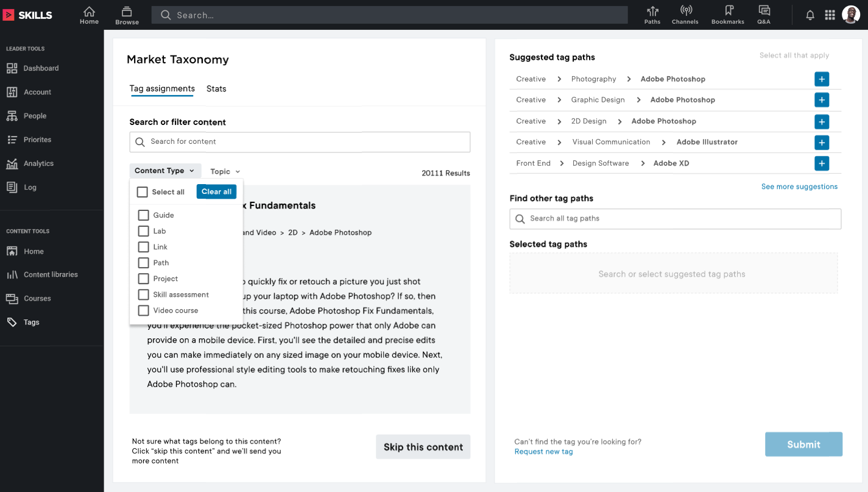Open user profile avatar
This screenshot has height=492, width=868.
(x=851, y=15)
